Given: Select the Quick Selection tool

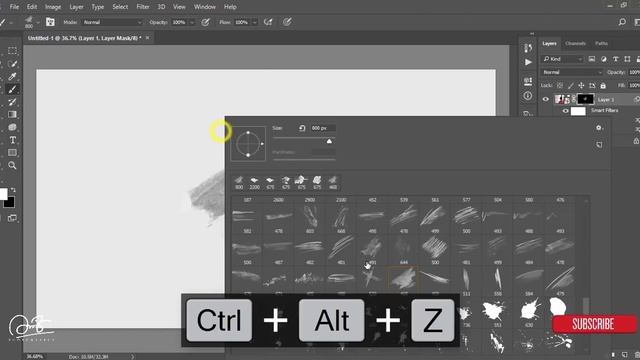Looking at the screenshot, I should [12, 64].
